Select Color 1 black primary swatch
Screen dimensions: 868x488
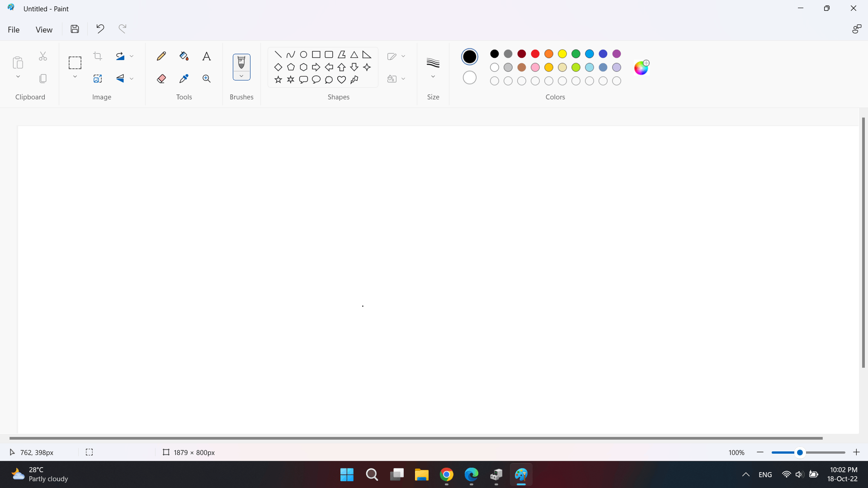pyautogui.click(x=470, y=57)
